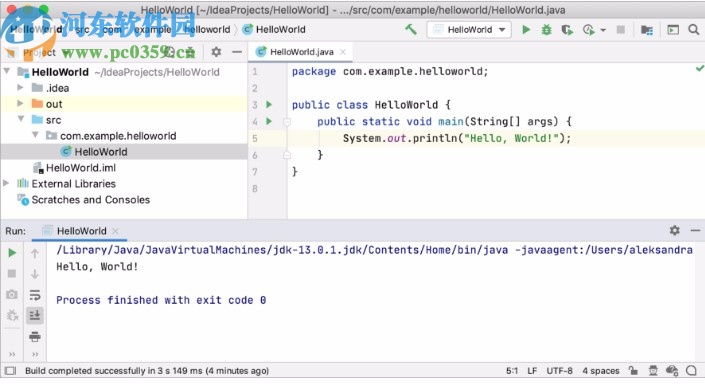Click the dump threads camera icon

pos(12,295)
